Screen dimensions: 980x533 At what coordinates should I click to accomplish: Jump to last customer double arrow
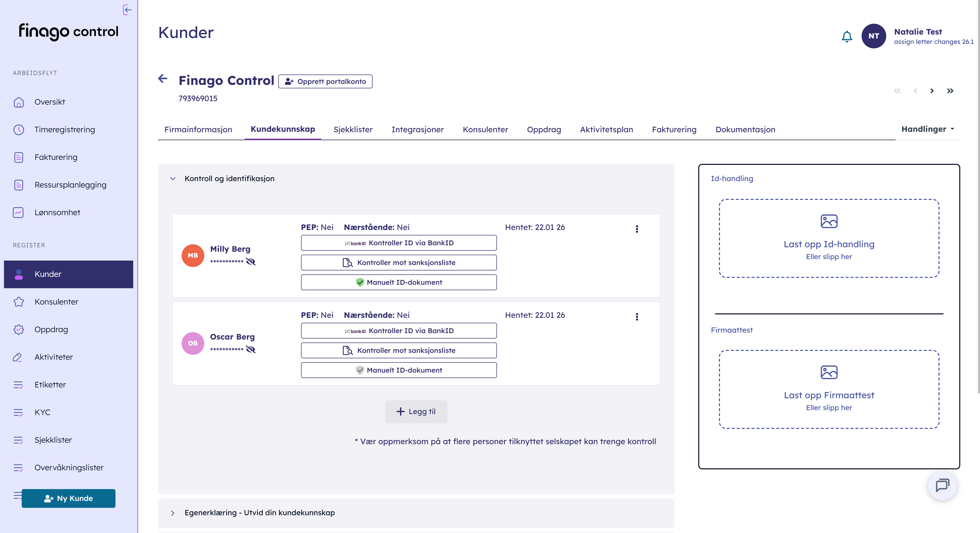click(x=950, y=91)
